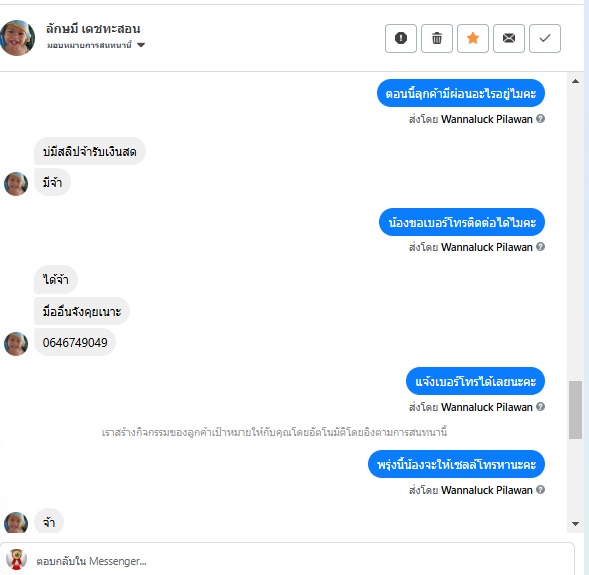Open the assign conversation dropdown arrow
The width and height of the screenshot is (589, 575).
pyautogui.click(x=141, y=45)
